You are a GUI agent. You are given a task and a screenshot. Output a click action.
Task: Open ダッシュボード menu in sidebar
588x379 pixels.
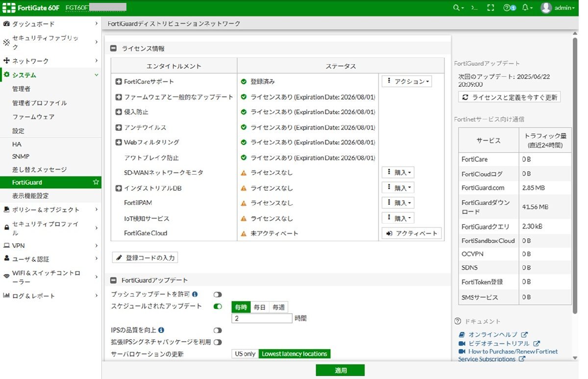click(x=51, y=24)
